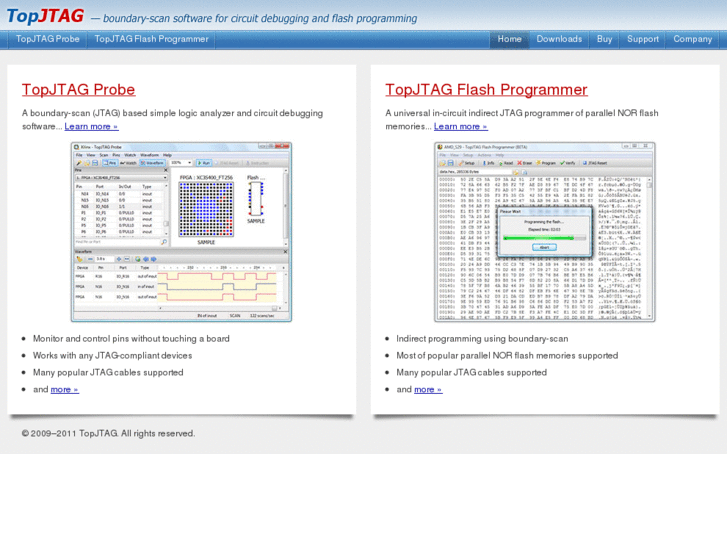Image resolution: width=727 pixels, height=545 pixels.
Task: Click text 'Indirect programming using boundary-scan'
Action: [482, 339]
